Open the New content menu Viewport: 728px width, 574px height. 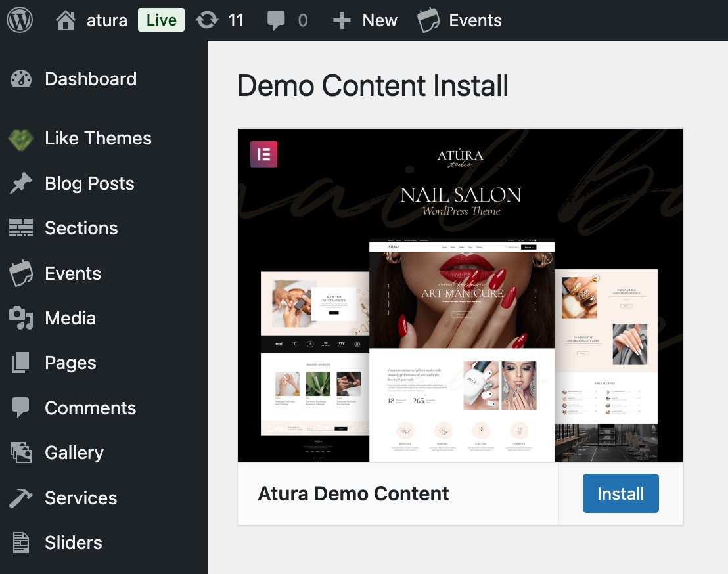click(380, 20)
